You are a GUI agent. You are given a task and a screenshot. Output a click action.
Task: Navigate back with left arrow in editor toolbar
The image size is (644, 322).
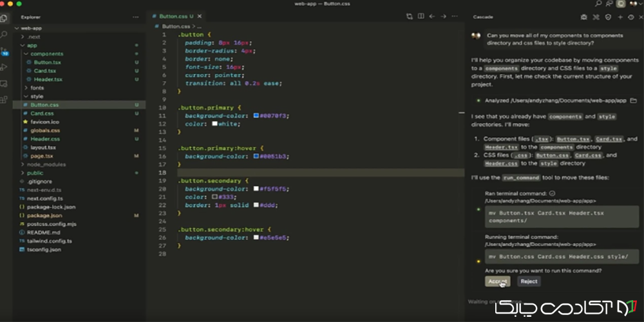[432, 16]
